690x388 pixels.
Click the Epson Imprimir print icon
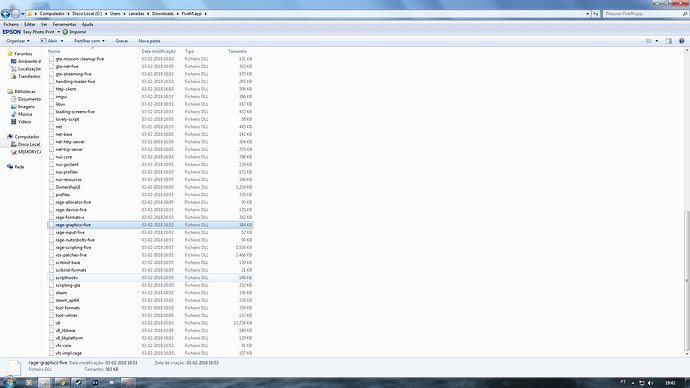coord(65,32)
